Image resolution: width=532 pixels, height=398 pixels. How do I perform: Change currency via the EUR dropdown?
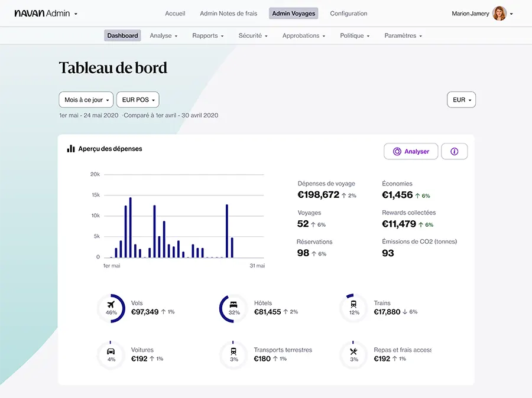[461, 99]
